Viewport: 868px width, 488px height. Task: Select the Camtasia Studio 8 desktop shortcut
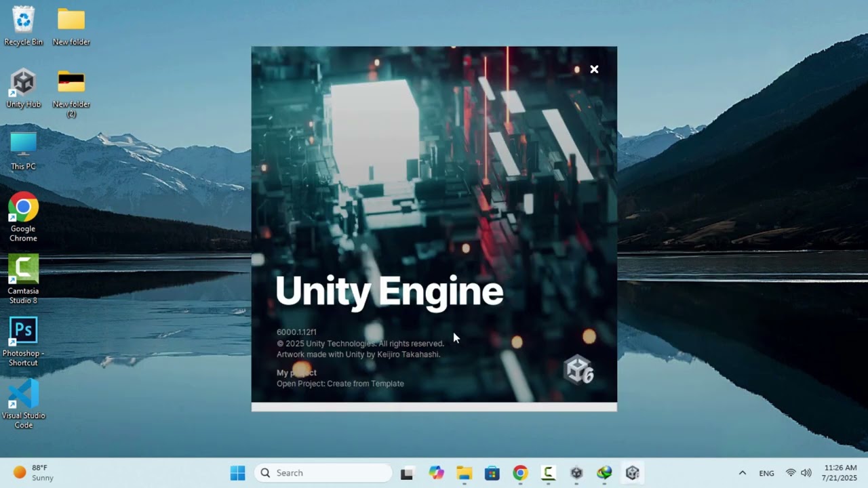[x=23, y=279]
